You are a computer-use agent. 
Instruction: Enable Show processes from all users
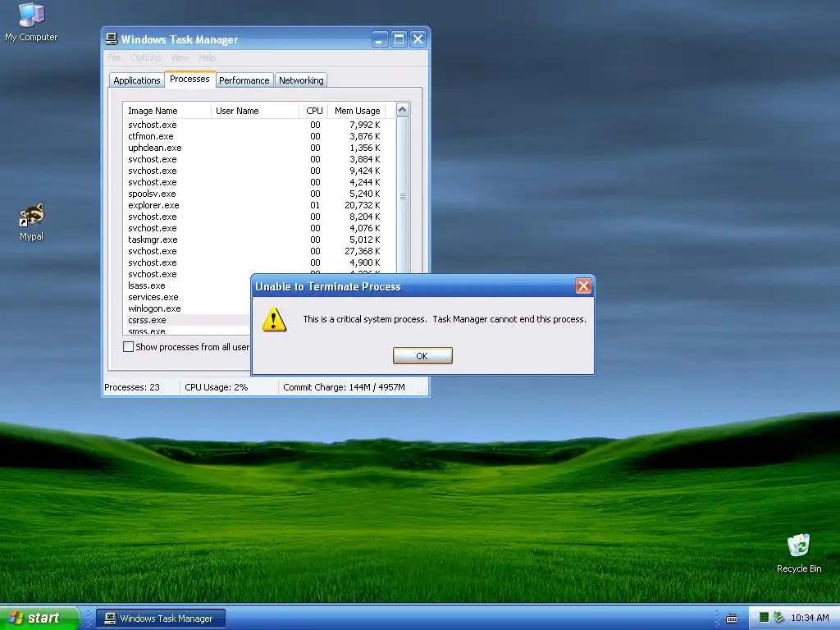click(129, 347)
